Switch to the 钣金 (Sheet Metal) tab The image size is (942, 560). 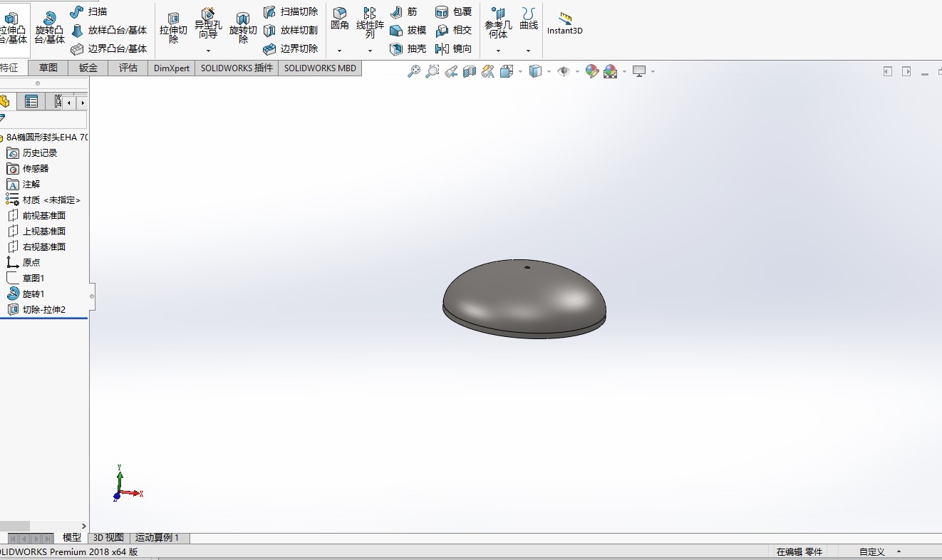[88, 68]
